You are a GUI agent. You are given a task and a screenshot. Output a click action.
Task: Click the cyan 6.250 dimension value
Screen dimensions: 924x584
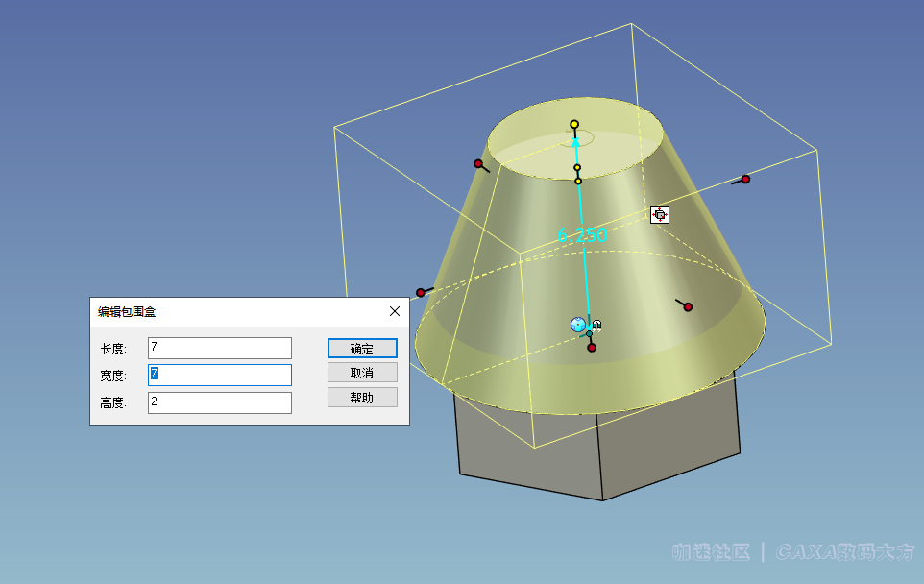coord(582,235)
